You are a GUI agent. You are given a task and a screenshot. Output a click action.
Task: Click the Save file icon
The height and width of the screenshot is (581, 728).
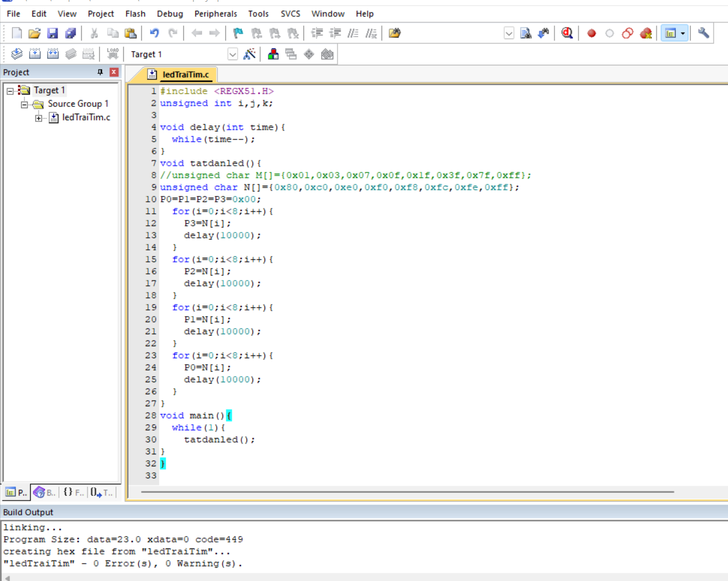click(x=52, y=34)
